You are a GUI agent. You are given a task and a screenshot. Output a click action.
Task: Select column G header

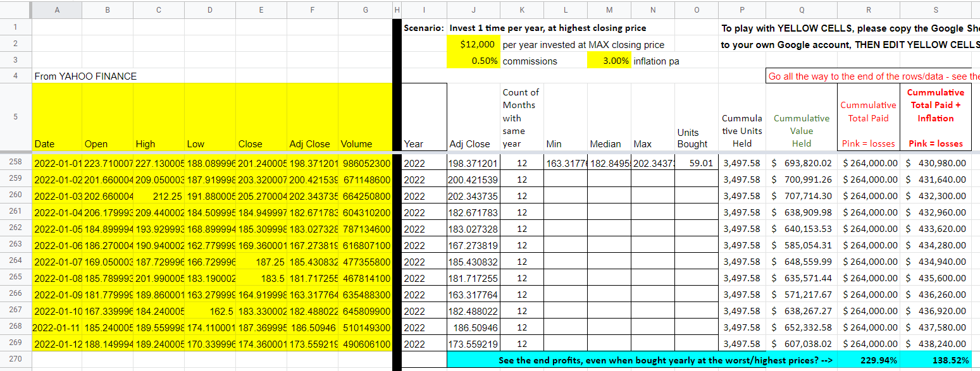(x=365, y=9)
